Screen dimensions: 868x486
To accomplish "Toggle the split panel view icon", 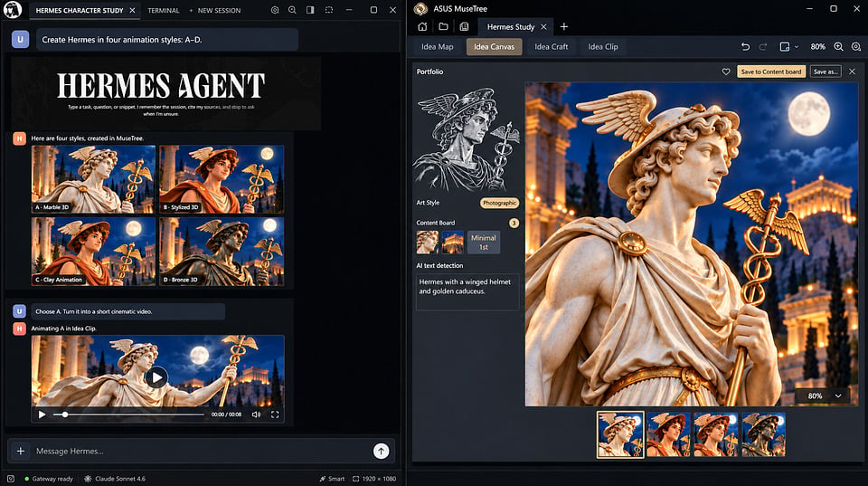I will [310, 10].
